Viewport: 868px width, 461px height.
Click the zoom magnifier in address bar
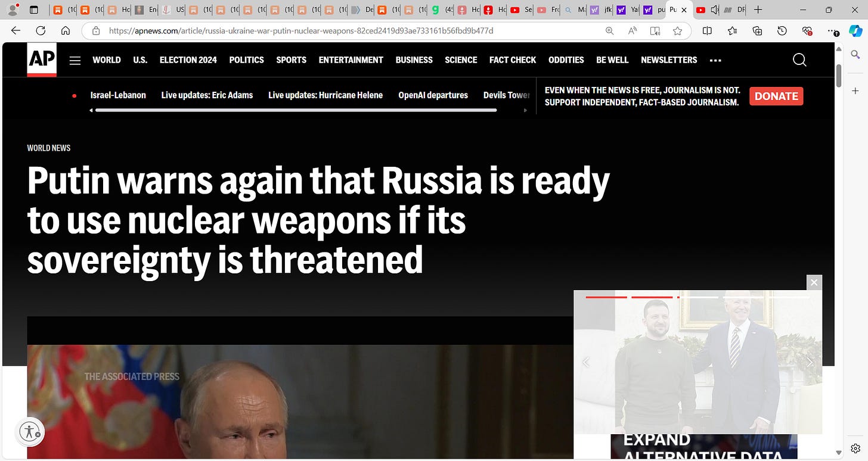(x=609, y=31)
